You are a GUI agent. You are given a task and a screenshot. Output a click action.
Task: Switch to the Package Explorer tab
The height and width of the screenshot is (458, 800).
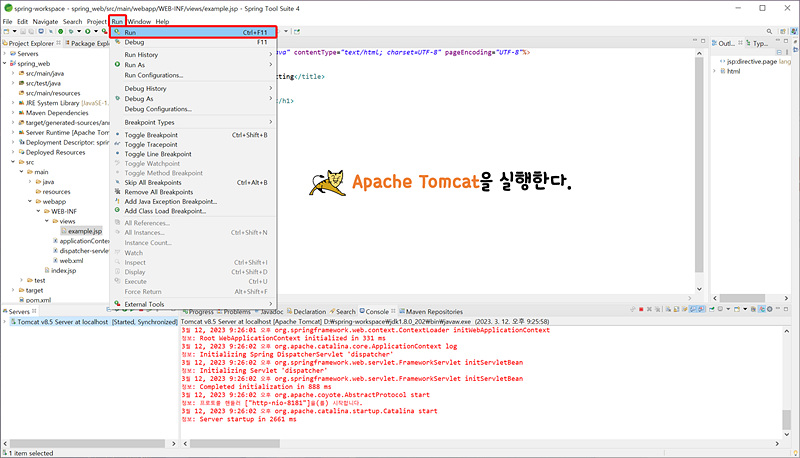click(87, 43)
